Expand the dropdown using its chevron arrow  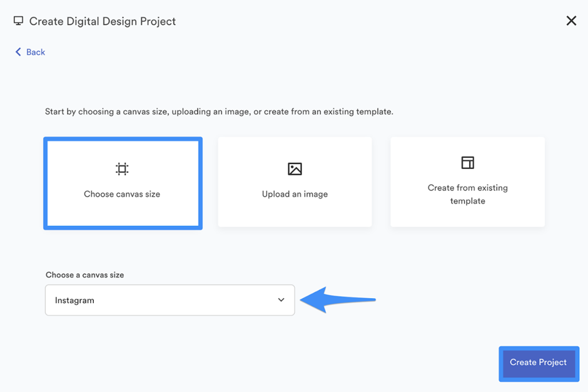pyautogui.click(x=281, y=300)
